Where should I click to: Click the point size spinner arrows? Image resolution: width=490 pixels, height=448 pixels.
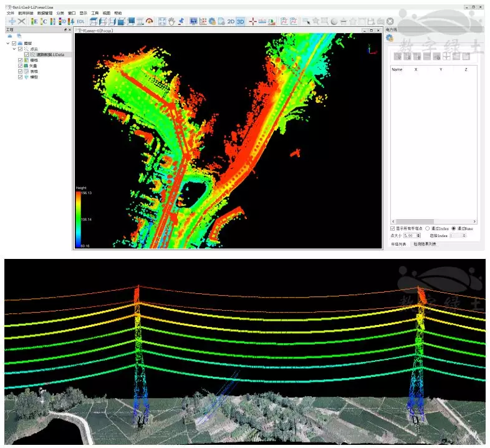pos(418,236)
